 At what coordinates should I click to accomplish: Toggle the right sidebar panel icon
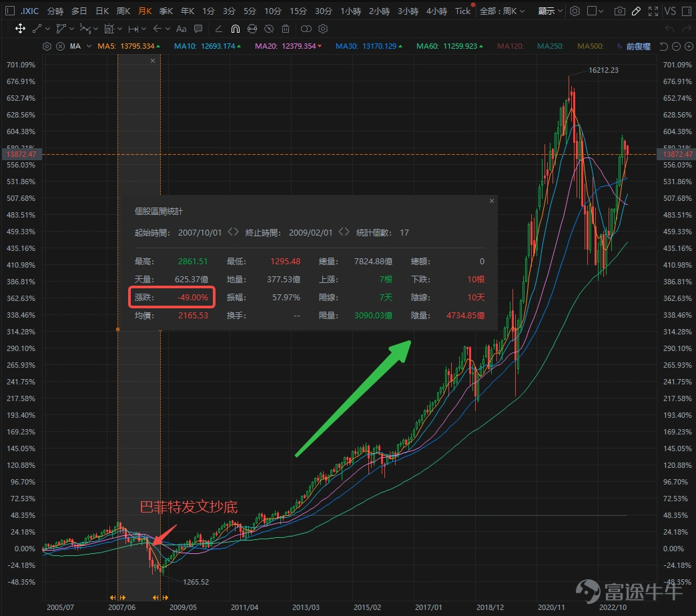(x=686, y=11)
